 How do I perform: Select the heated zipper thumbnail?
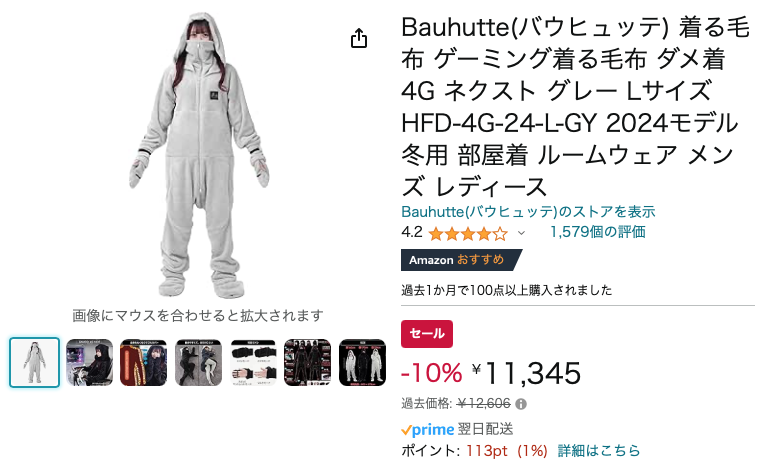[x=144, y=363]
